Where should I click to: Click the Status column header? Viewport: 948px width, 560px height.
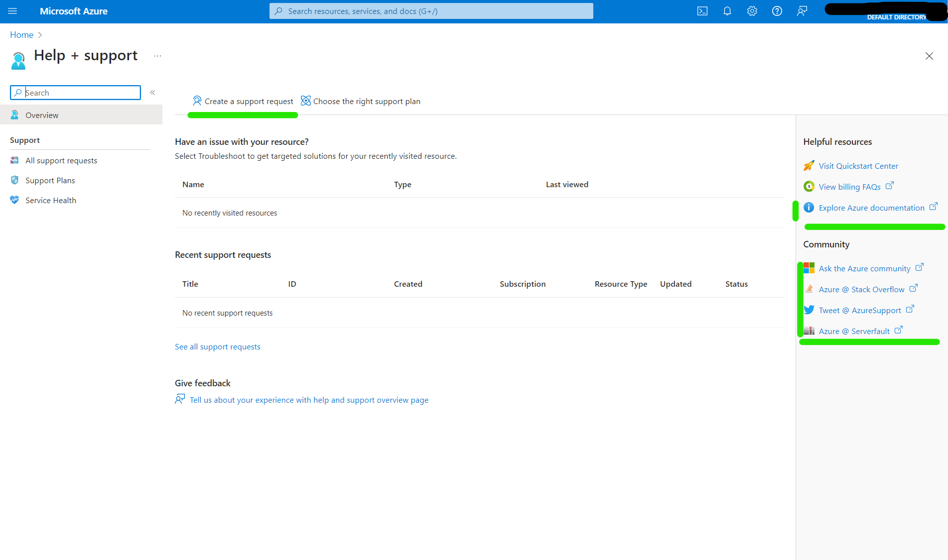pyautogui.click(x=736, y=284)
